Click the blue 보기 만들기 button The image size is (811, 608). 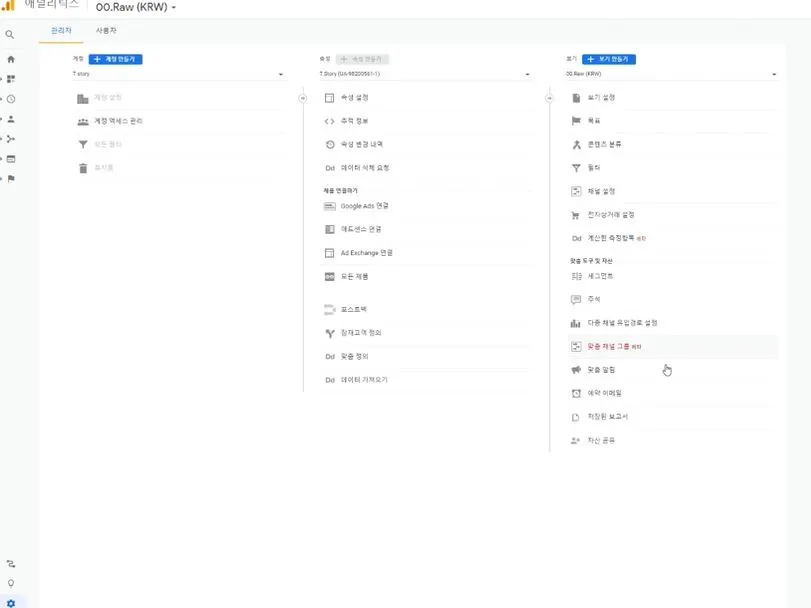[x=609, y=59]
